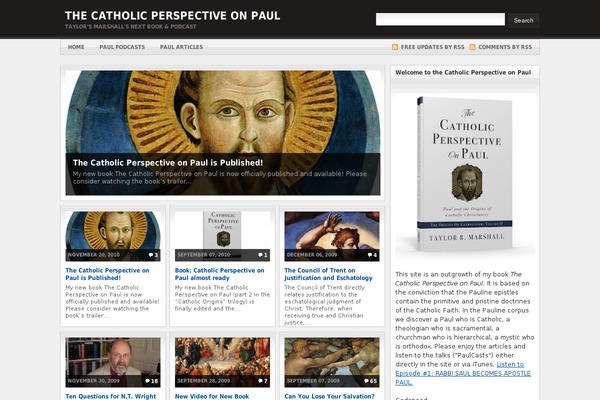Viewport: 600px width, 400px height.
Task: Click the November 20, 2010 date label
Action: coord(94,255)
